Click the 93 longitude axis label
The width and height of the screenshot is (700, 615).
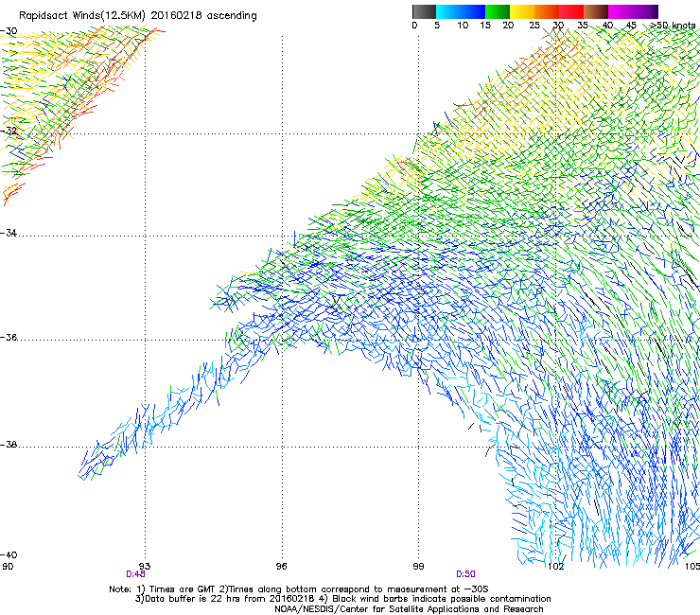click(x=145, y=567)
